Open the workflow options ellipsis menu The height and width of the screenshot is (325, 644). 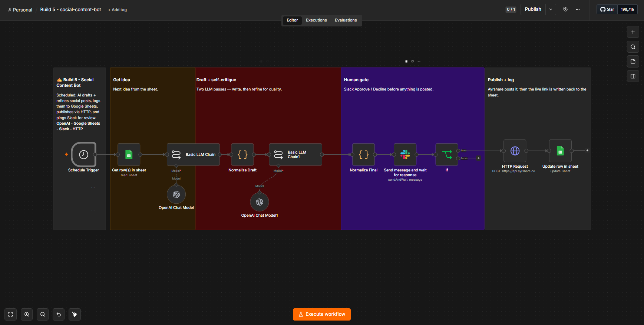(578, 9)
